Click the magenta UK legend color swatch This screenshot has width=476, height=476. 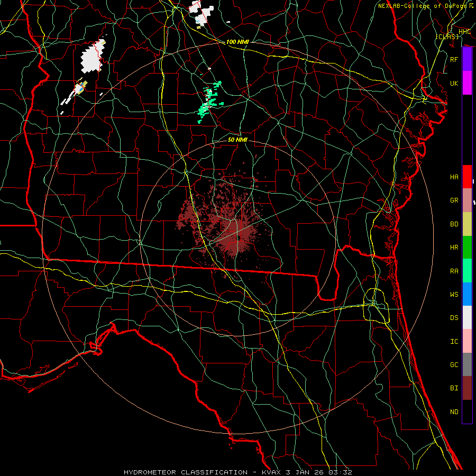coord(467,83)
